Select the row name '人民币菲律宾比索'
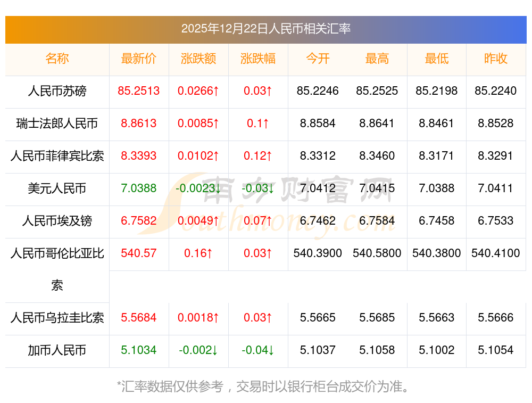 pos(57,156)
